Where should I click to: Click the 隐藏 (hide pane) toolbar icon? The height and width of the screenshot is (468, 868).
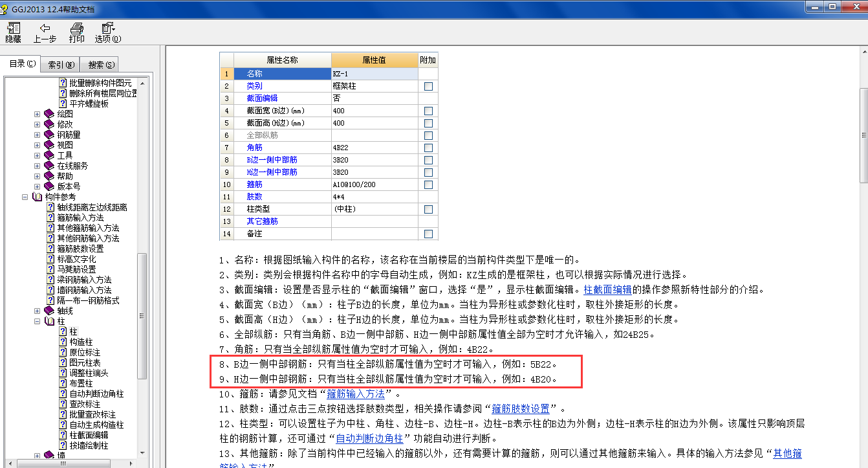coord(13,32)
